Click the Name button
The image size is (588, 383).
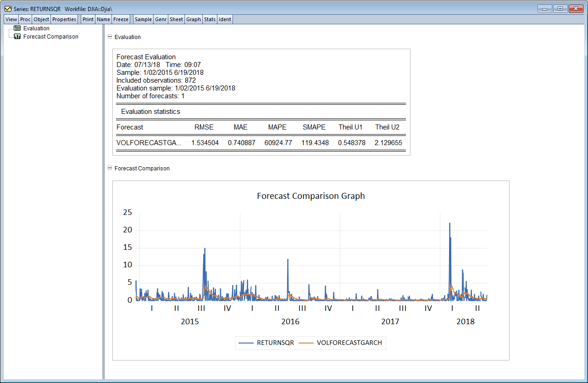pos(103,19)
